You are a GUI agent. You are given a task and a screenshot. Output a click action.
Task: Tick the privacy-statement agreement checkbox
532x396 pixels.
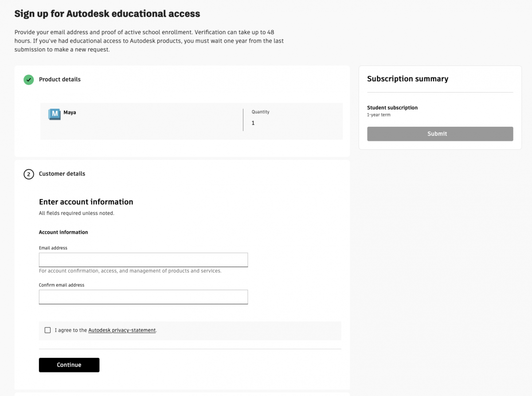(47, 330)
